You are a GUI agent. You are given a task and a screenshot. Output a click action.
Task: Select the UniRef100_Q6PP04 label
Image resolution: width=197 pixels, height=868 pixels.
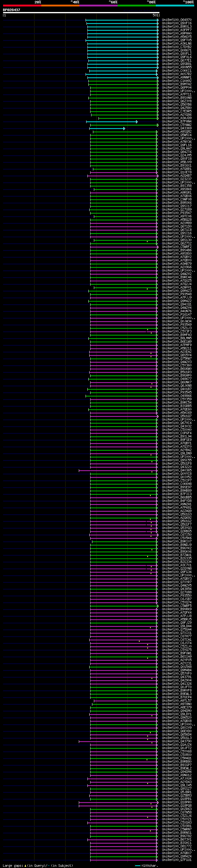[177, 88]
